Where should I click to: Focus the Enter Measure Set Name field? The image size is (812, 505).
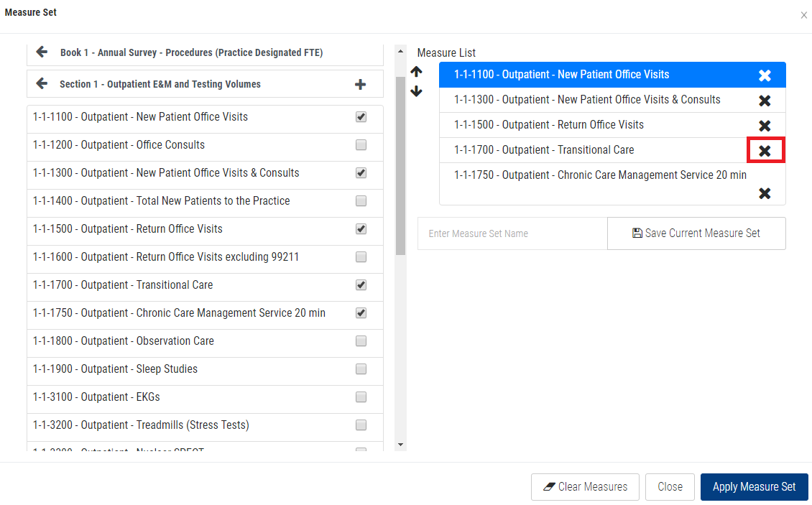pos(512,233)
